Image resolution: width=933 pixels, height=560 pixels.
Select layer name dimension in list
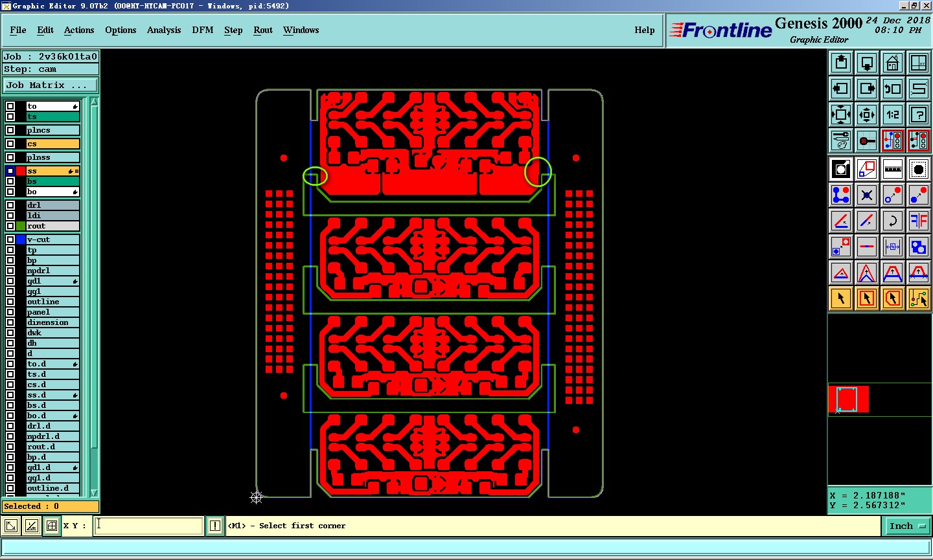53,322
